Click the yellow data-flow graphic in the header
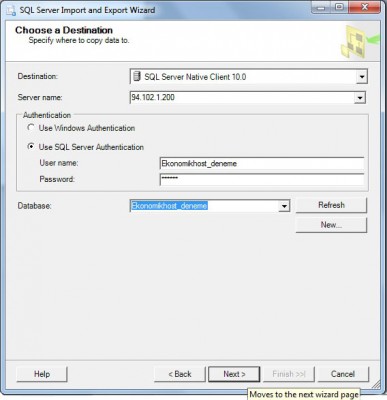This screenshot has width=387, height=400. click(x=359, y=42)
